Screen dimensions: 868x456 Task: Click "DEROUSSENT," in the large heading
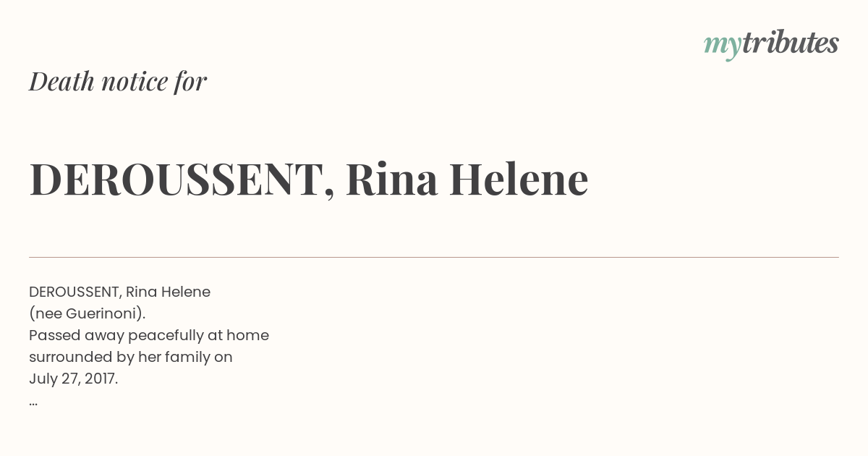tap(182, 179)
